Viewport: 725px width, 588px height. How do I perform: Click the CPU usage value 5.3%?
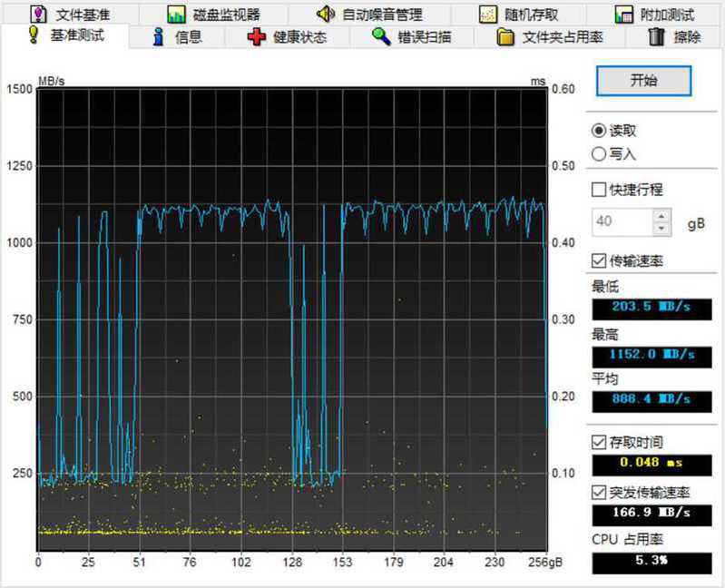tap(652, 562)
